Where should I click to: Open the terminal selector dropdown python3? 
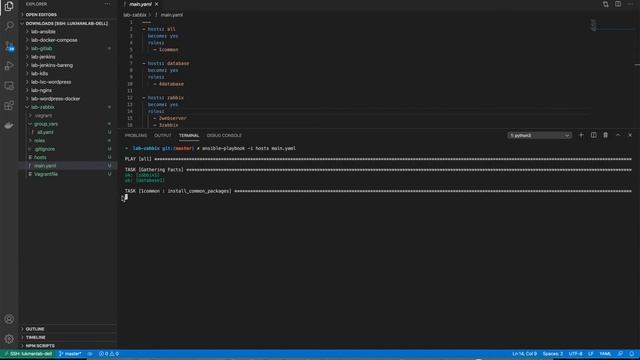tap(539, 136)
